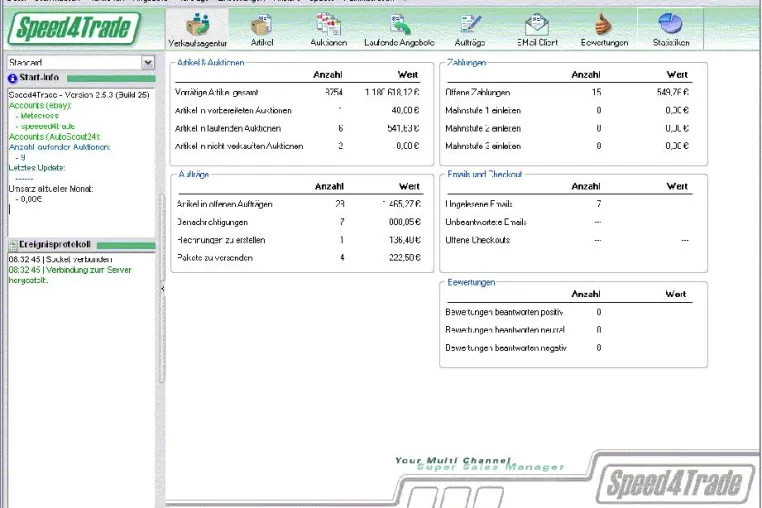Select Artikel in offenen Aufträgen row
Viewport: 762px width, 508px height.
298,204
